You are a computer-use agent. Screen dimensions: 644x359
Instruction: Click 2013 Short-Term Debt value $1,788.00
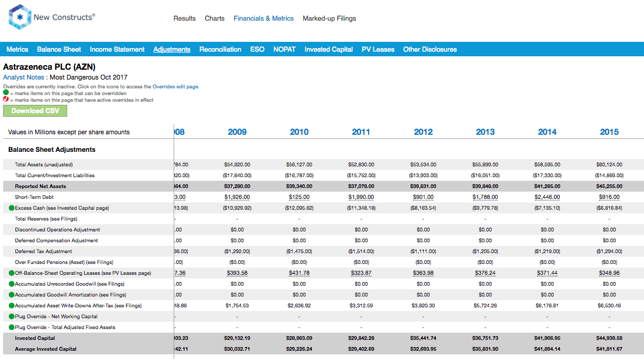tap(485, 197)
